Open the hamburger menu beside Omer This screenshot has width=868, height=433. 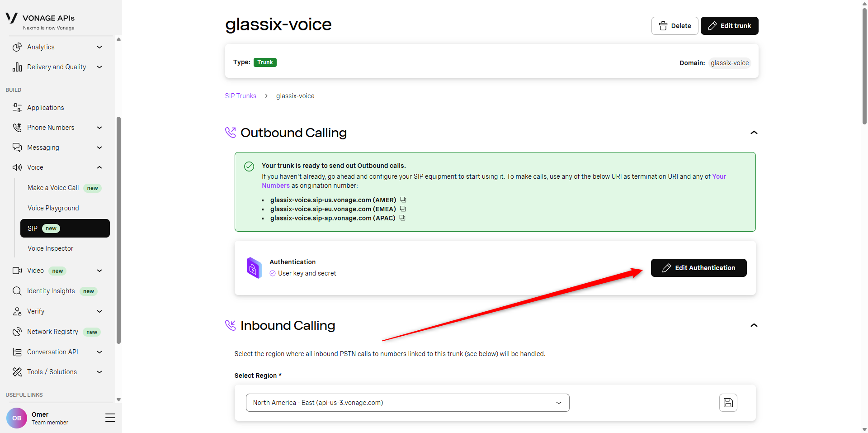110,418
